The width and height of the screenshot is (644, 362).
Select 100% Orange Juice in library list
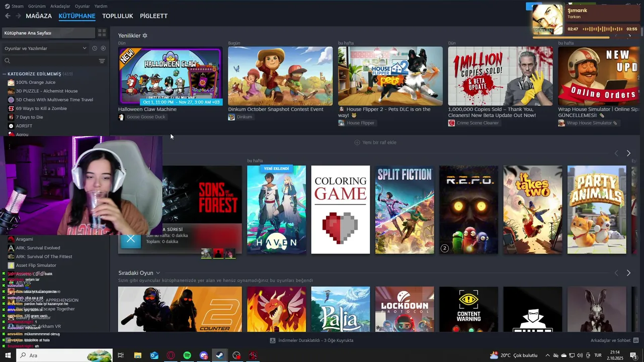pyautogui.click(x=36, y=82)
